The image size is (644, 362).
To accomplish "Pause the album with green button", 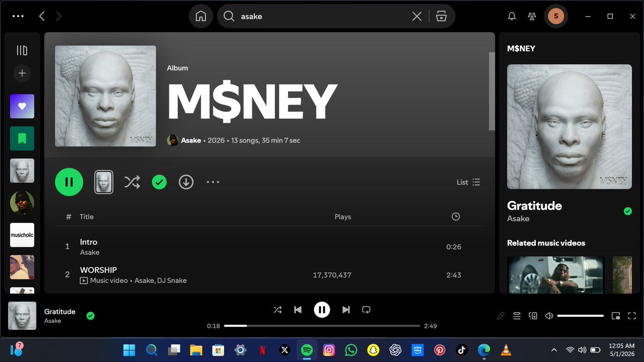I will [69, 182].
